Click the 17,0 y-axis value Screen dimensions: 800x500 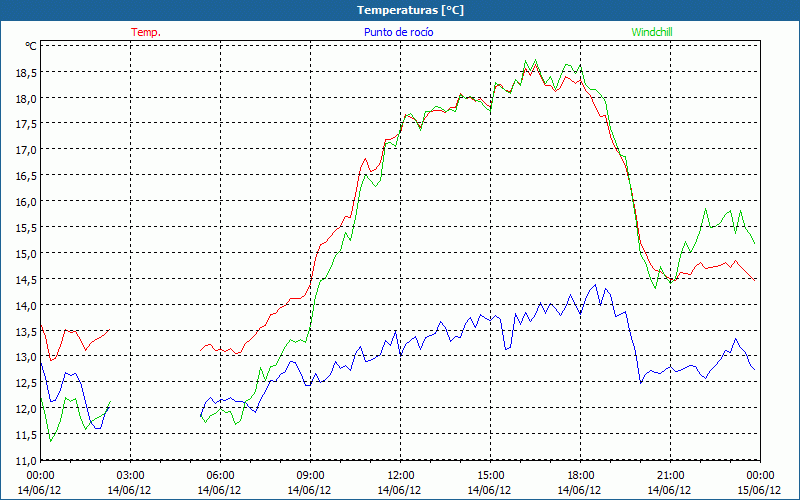pos(26,151)
